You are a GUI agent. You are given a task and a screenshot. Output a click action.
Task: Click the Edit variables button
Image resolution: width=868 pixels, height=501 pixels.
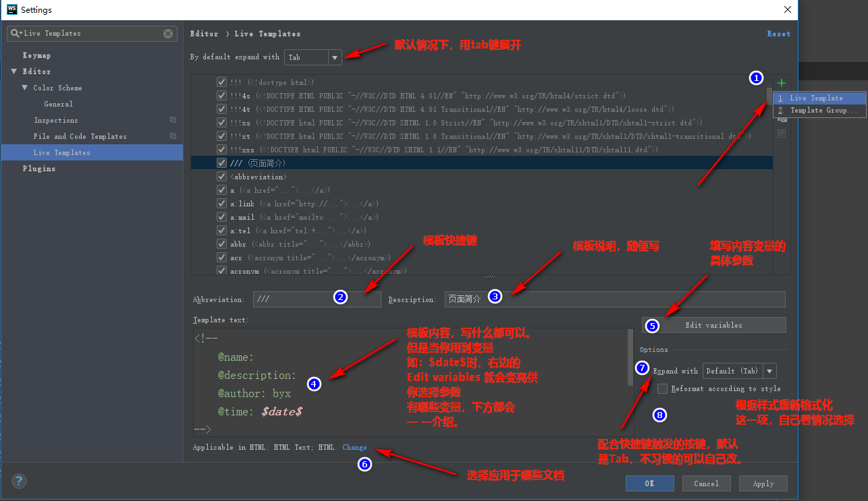[713, 325]
